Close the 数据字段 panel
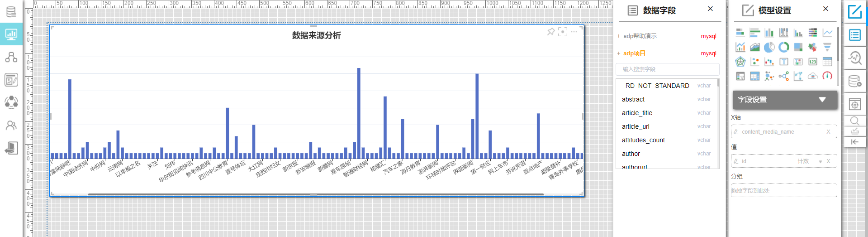Image resolution: width=868 pixels, height=237 pixels. pyautogui.click(x=710, y=9)
